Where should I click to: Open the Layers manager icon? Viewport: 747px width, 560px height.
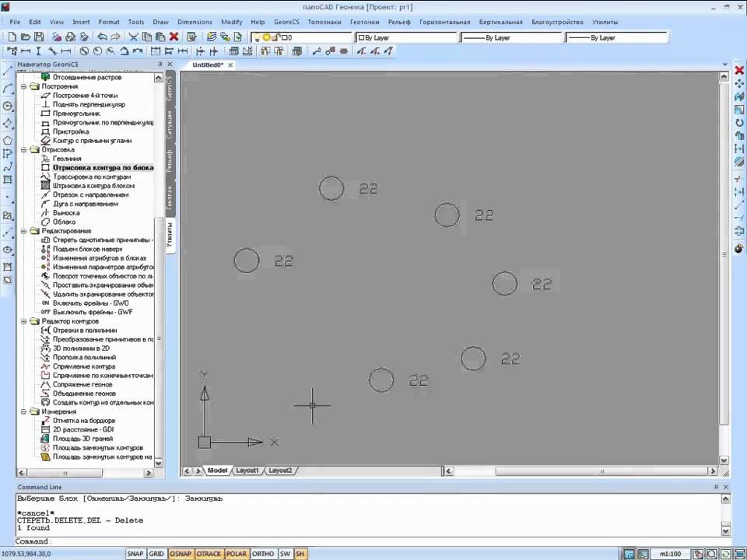tap(212, 37)
